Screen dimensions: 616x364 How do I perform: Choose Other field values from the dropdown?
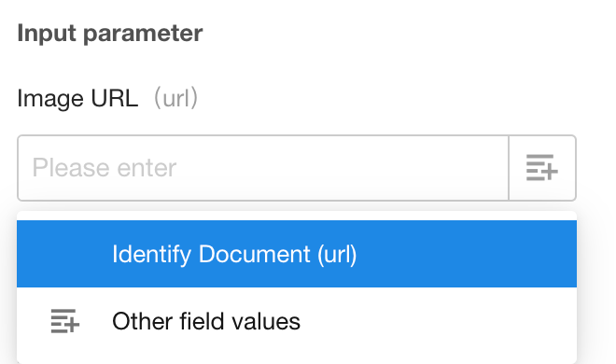(297, 321)
